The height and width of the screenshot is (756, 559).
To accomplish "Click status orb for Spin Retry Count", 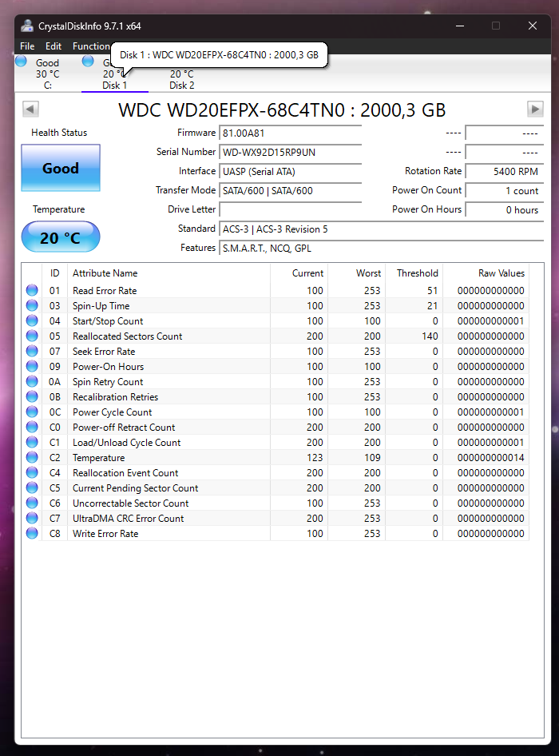I will point(32,381).
